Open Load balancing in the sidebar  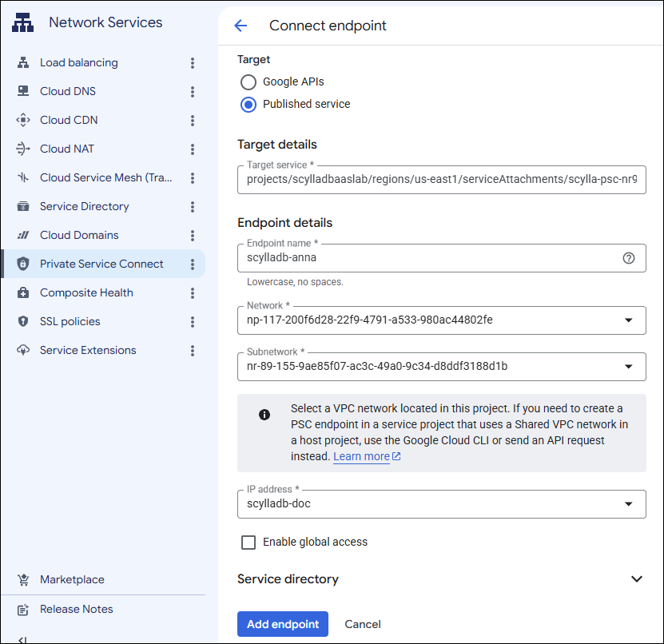[x=79, y=62]
